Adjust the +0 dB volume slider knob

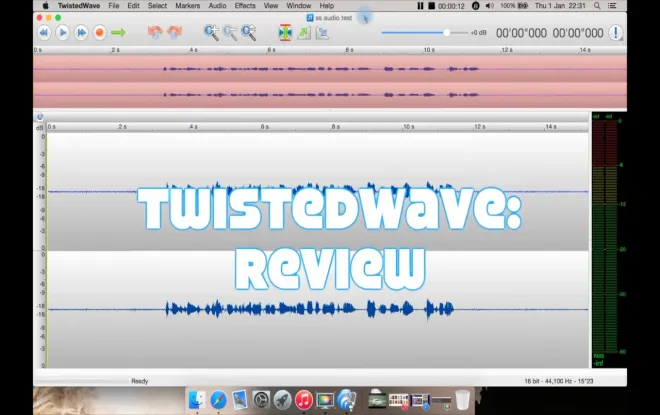point(446,32)
